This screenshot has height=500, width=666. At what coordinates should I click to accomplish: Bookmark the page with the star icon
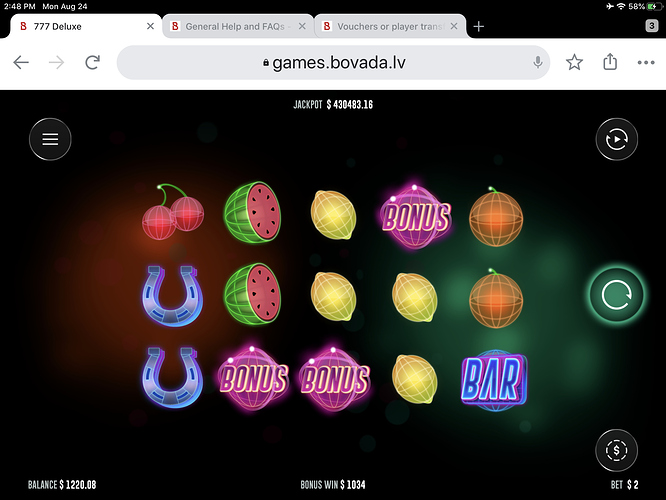click(574, 62)
